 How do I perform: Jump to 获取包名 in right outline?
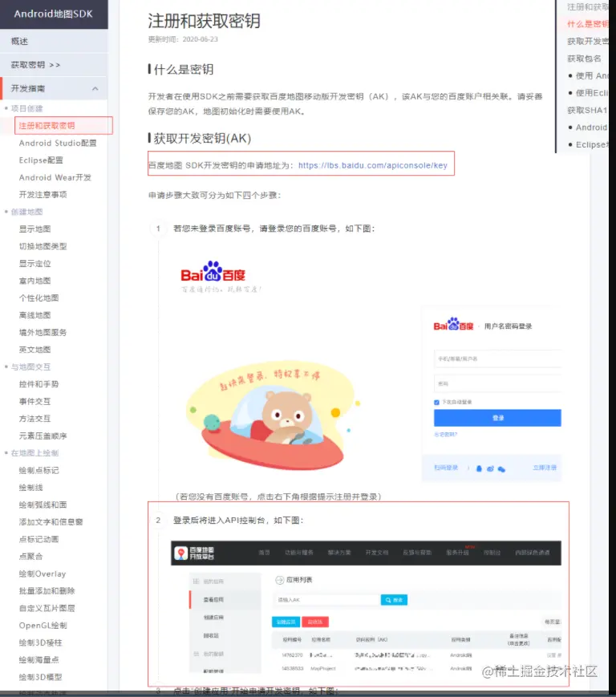(x=584, y=59)
